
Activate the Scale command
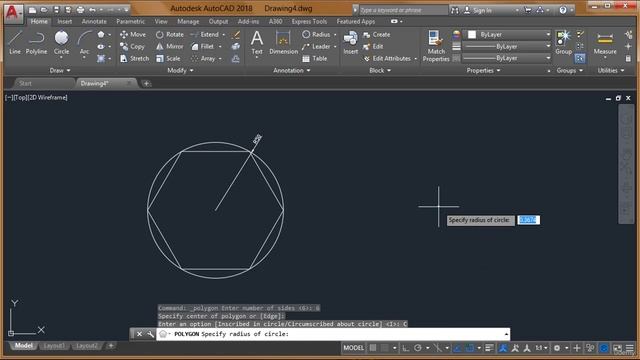[168, 58]
